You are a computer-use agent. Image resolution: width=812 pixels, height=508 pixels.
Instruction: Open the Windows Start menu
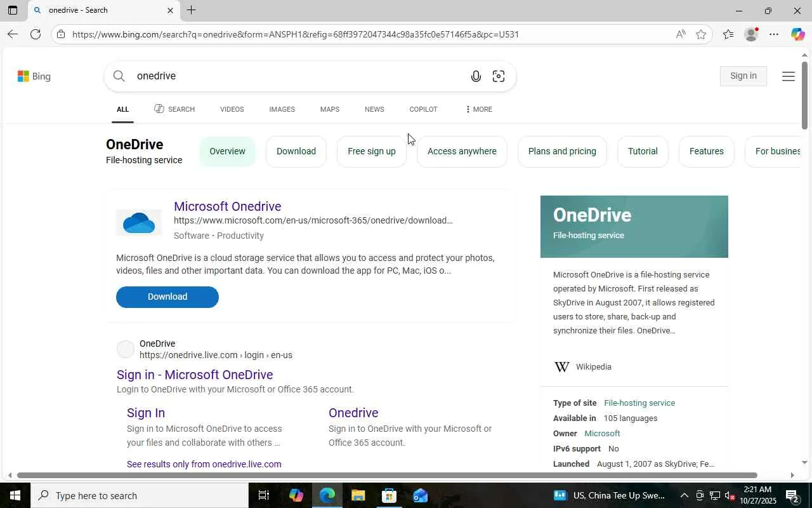(x=15, y=495)
